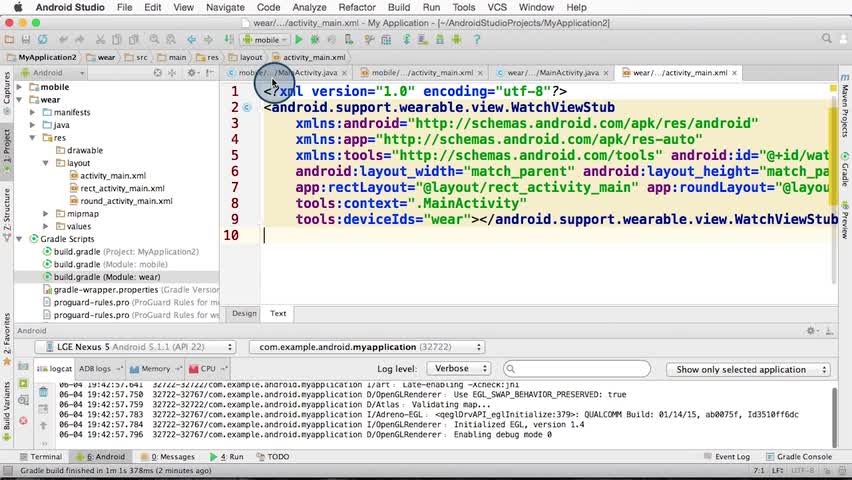This screenshot has height=480, width=852.
Task: Open the SDK Manager icon
Action: pyautogui.click(x=440, y=40)
